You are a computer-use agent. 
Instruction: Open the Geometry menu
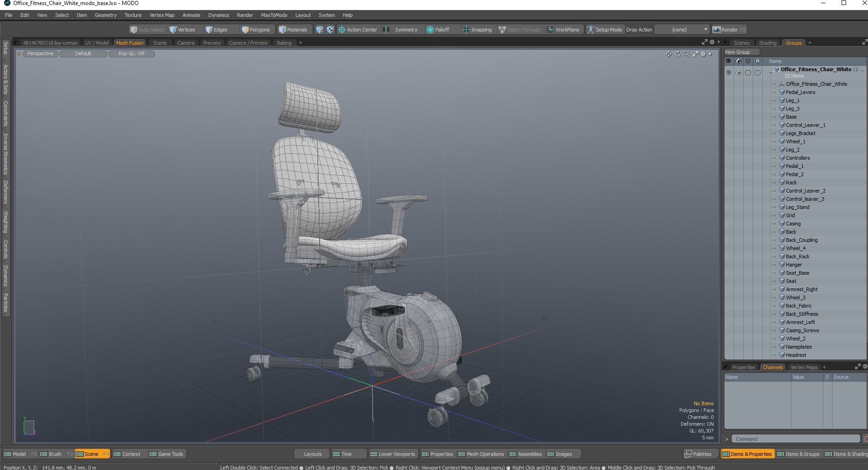click(105, 15)
